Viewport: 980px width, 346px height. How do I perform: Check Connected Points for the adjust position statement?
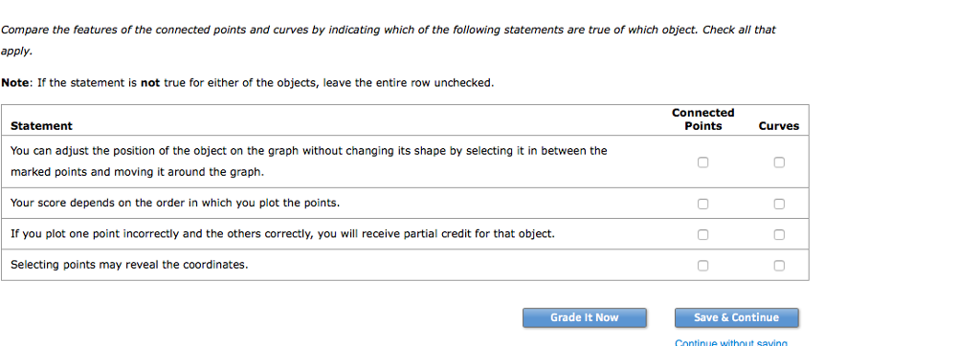click(x=703, y=162)
